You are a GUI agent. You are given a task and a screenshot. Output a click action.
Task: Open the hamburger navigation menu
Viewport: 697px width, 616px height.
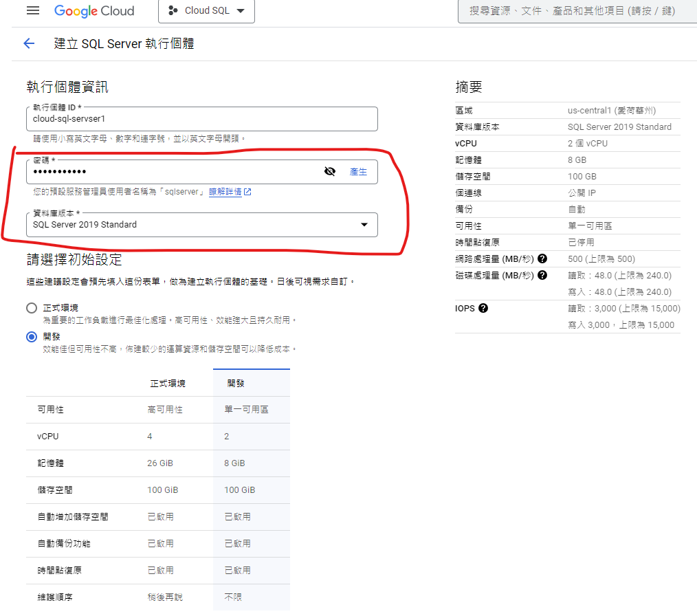(x=32, y=11)
